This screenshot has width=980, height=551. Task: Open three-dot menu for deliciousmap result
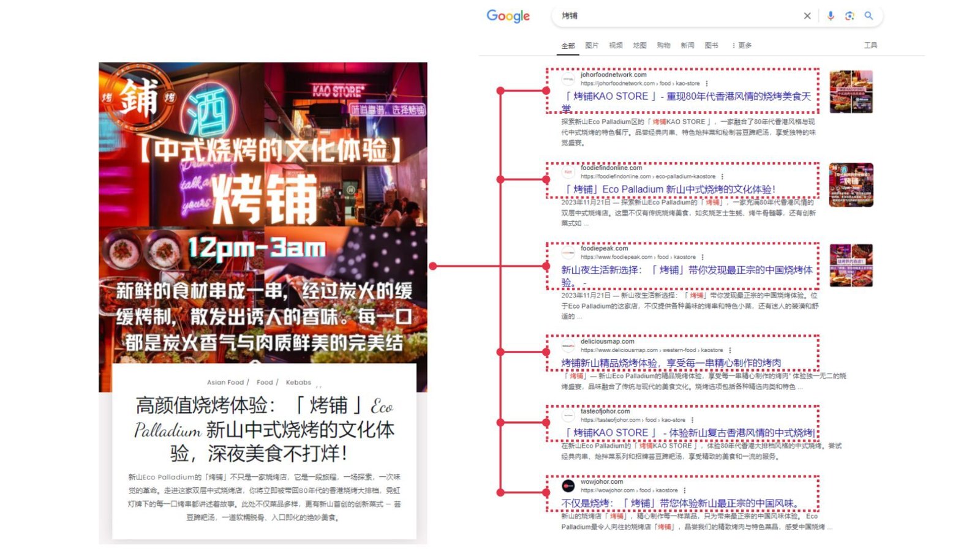point(730,350)
